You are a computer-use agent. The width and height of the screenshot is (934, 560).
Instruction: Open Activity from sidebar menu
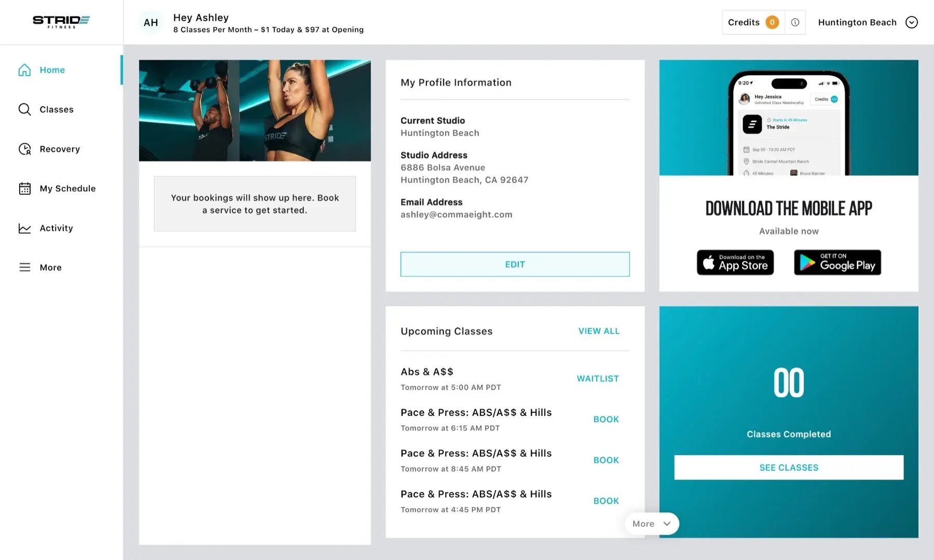click(x=56, y=228)
